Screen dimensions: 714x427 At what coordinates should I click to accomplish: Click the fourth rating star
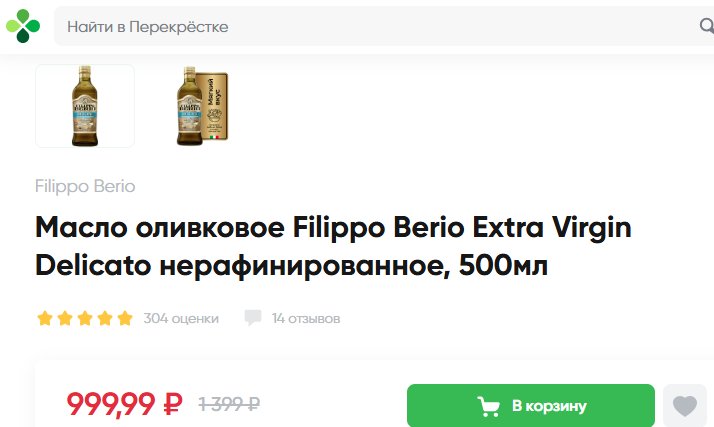(105, 318)
